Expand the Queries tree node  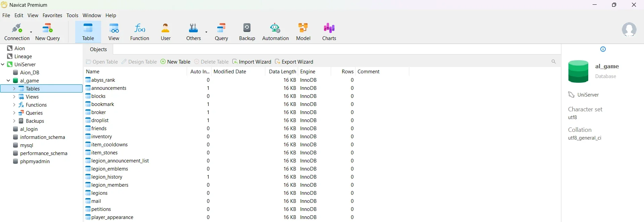click(14, 113)
